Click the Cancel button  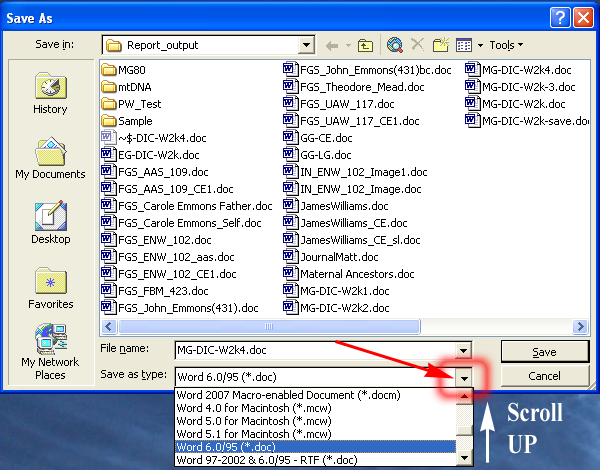coord(545,376)
